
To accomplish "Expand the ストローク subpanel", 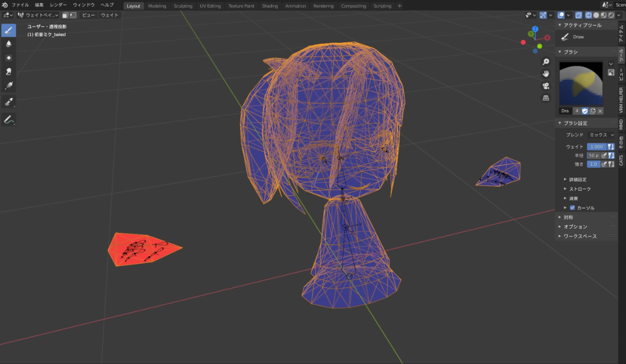I will pyautogui.click(x=580, y=189).
